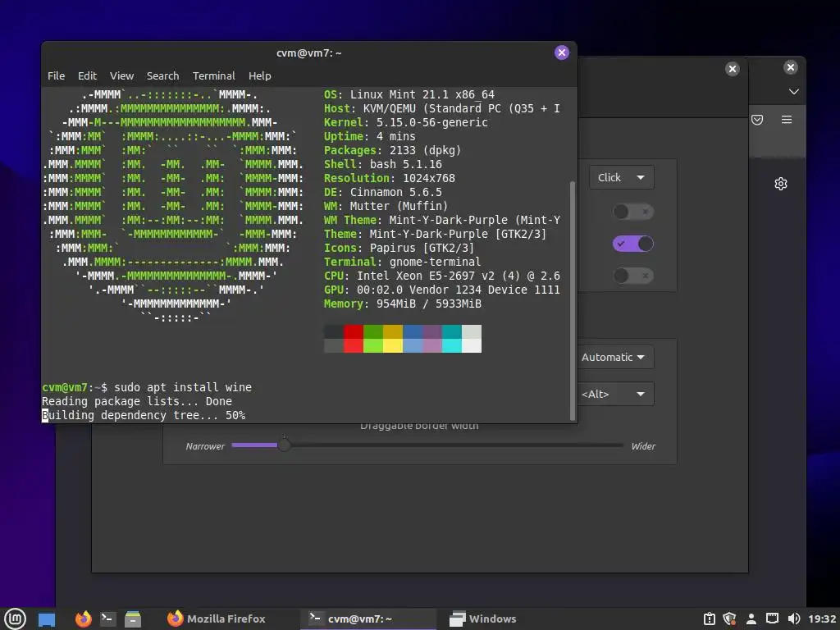Open the Files launcher in the panel
This screenshot has height=630, width=840.
(x=132, y=619)
